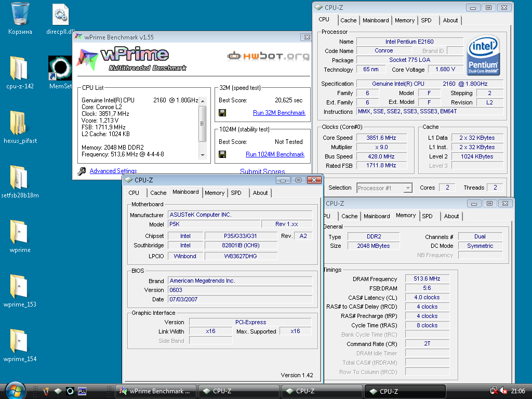Select Cache tab in Memory CPU-Z window
Screen dimensions: 532x399
pos(350,216)
